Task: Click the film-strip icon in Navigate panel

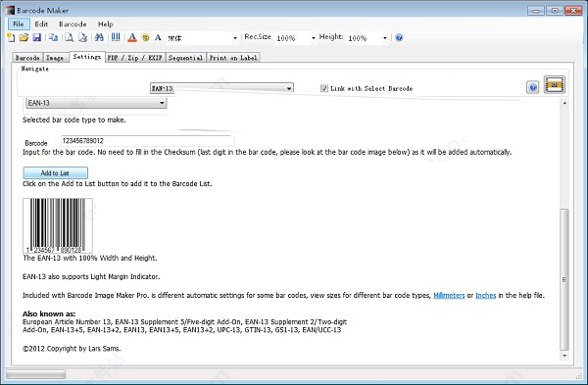Action: [x=555, y=84]
